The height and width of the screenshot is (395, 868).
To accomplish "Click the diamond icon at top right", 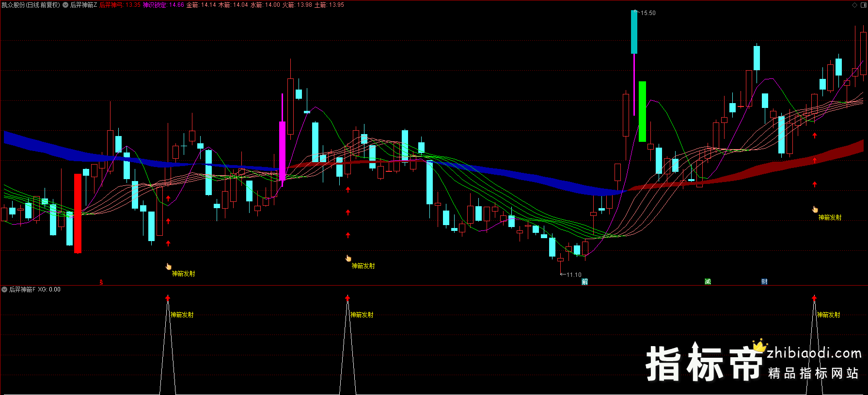I will (x=854, y=5).
